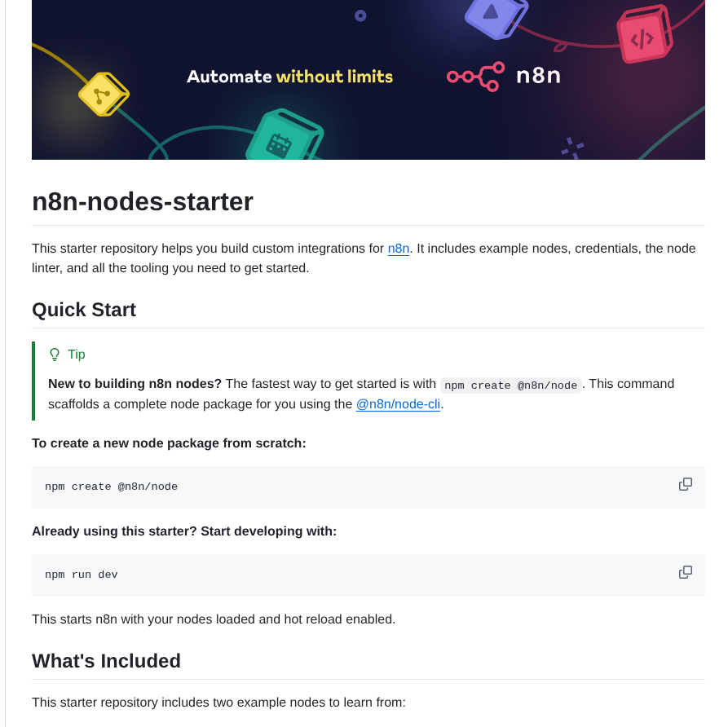Open the @n8n/node-cli documentation link
Image resolution: width=728 pixels, height=727 pixels.
point(399,404)
